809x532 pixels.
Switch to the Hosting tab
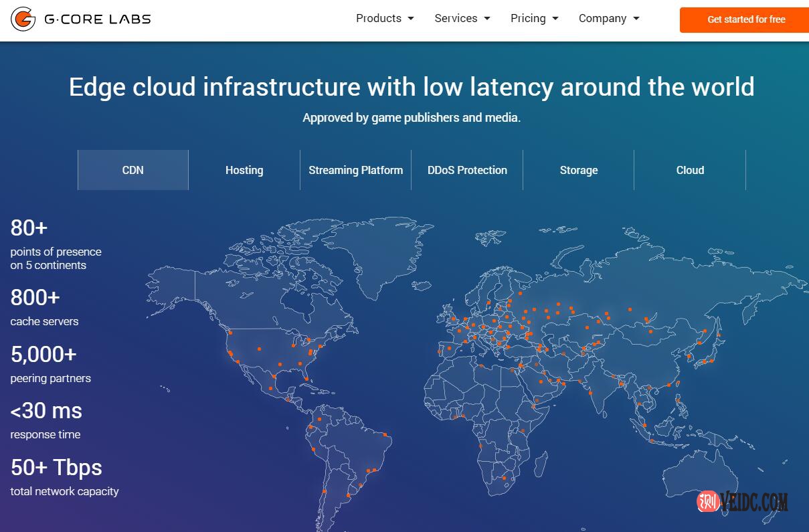[x=244, y=170]
